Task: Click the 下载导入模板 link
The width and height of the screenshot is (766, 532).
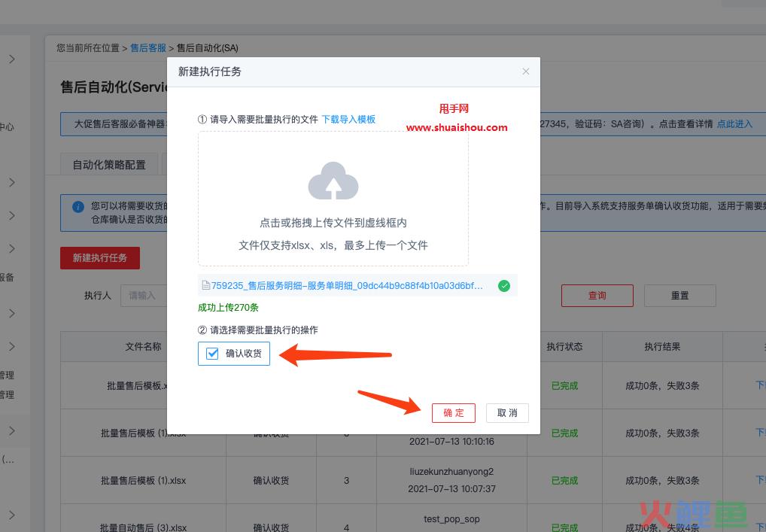Action: coord(348,119)
